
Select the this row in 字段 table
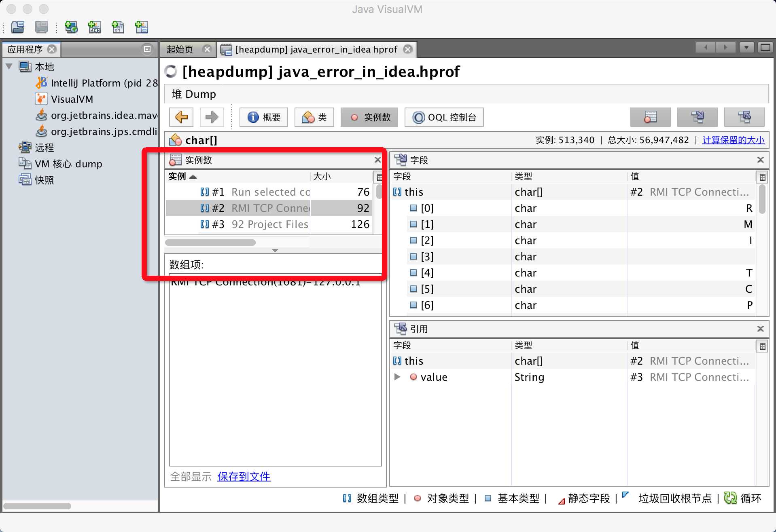click(x=572, y=192)
